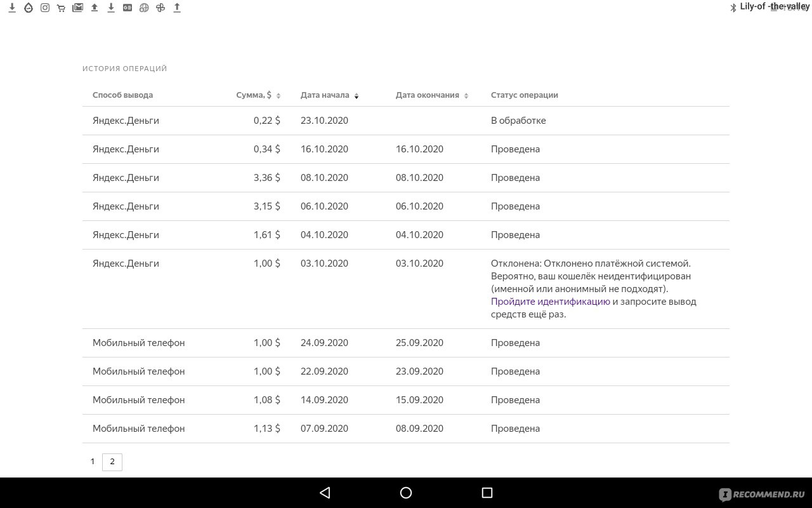
Task: Select Мобильный телефон in the 1,08 $ row
Action: 138,400
